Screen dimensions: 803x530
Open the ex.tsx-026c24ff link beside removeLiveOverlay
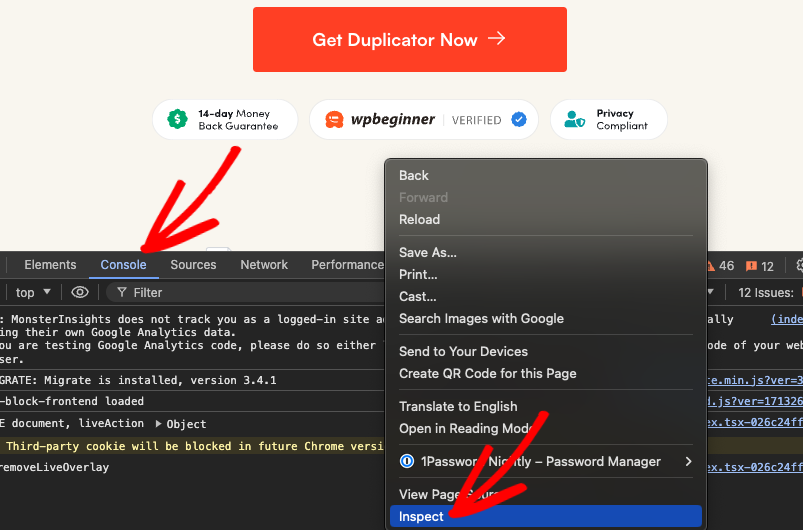pos(755,468)
